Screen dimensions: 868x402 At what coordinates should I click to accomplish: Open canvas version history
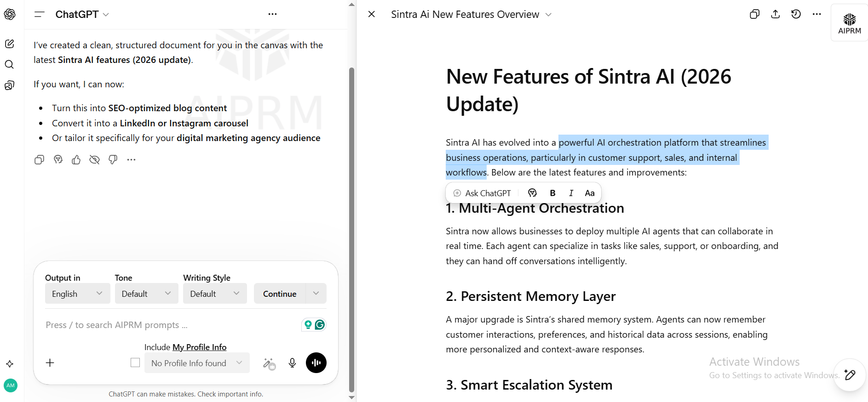pyautogui.click(x=796, y=14)
